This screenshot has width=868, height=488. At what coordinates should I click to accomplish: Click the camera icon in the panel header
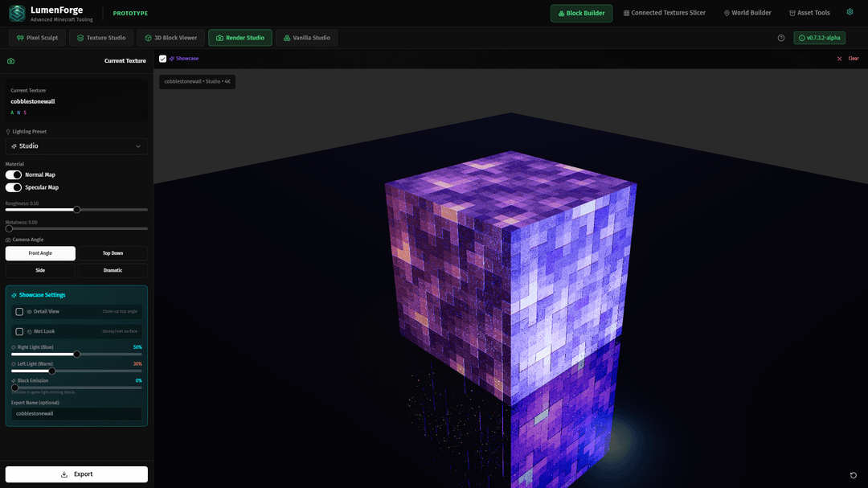pyautogui.click(x=10, y=61)
